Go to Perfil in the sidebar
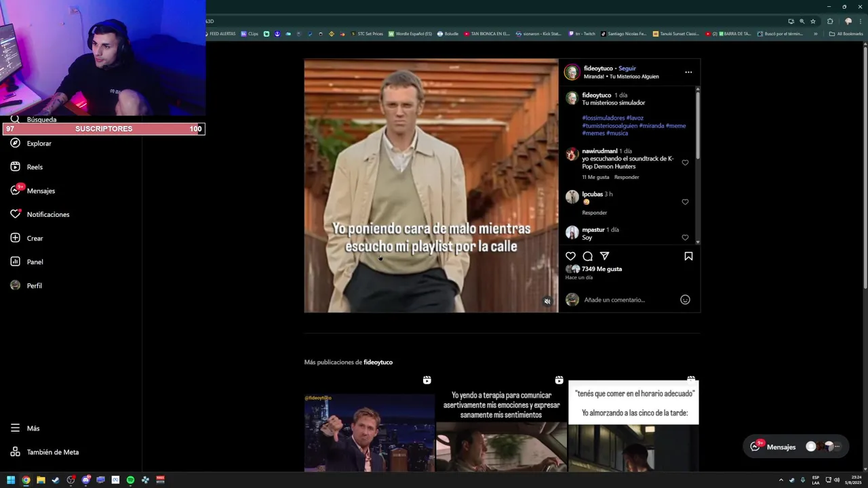 pos(26,285)
